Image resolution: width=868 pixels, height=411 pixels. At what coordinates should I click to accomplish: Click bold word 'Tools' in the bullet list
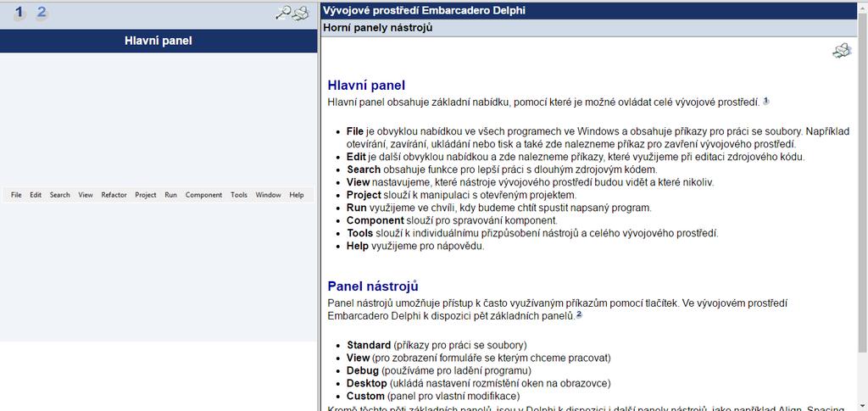(359, 233)
